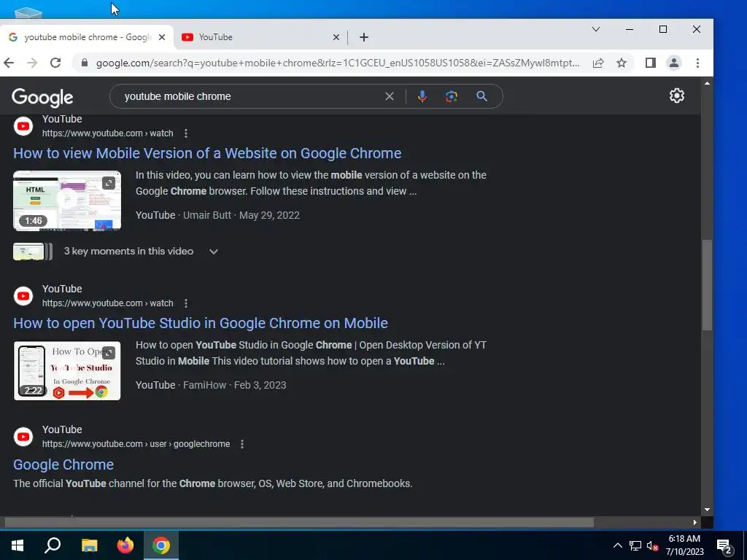Open tab search dropdown chevron

click(x=595, y=29)
